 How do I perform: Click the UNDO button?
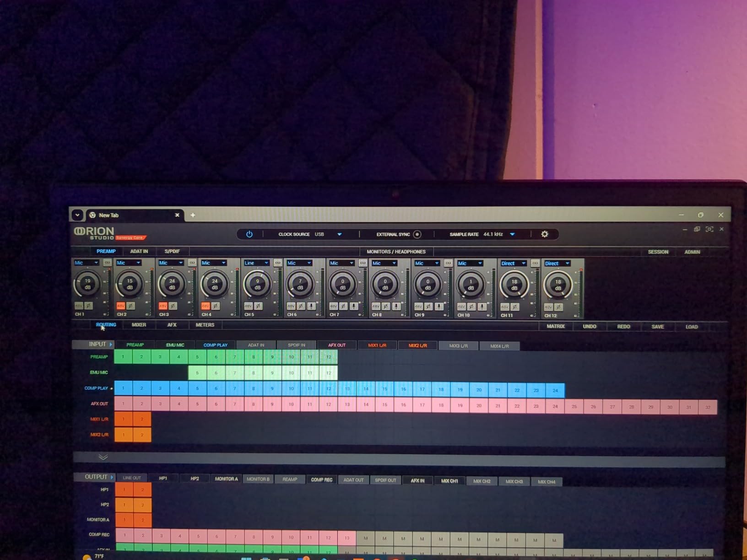click(x=590, y=326)
